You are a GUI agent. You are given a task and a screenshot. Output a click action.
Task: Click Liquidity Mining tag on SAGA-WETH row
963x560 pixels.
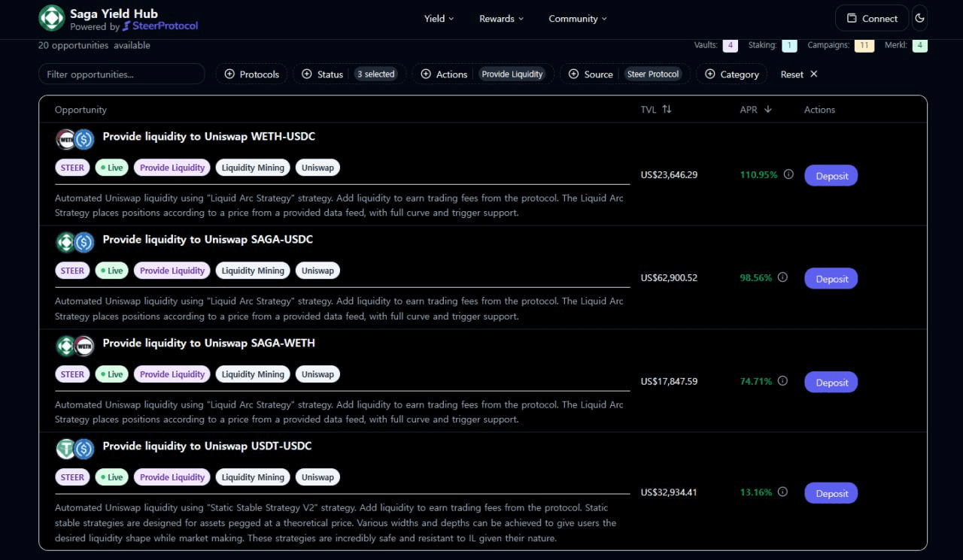253,374
